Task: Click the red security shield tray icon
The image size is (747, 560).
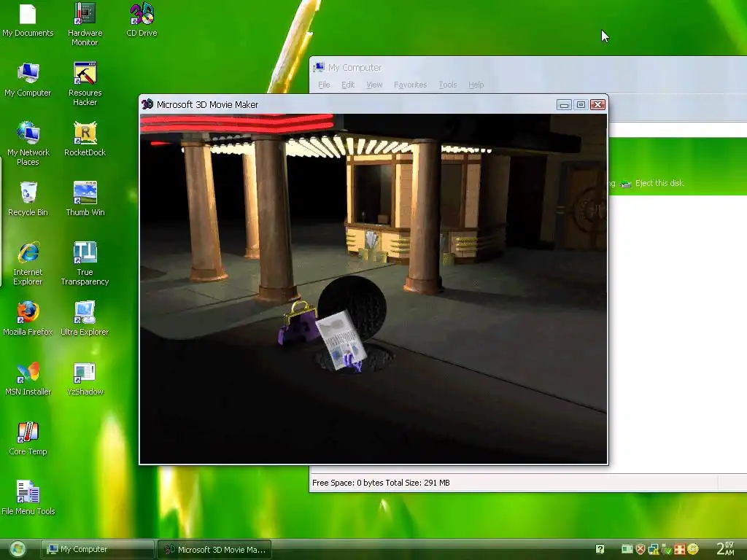Action: tap(640, 549)
